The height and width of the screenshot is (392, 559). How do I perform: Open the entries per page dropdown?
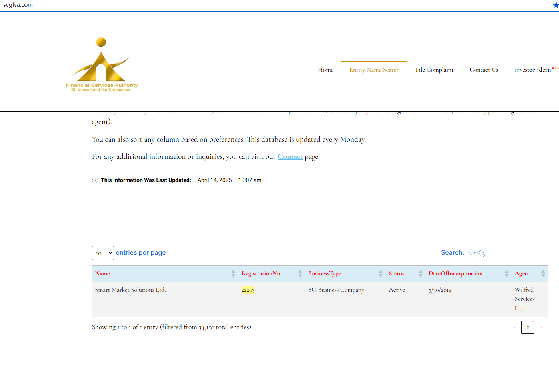[x=103, y=253]
